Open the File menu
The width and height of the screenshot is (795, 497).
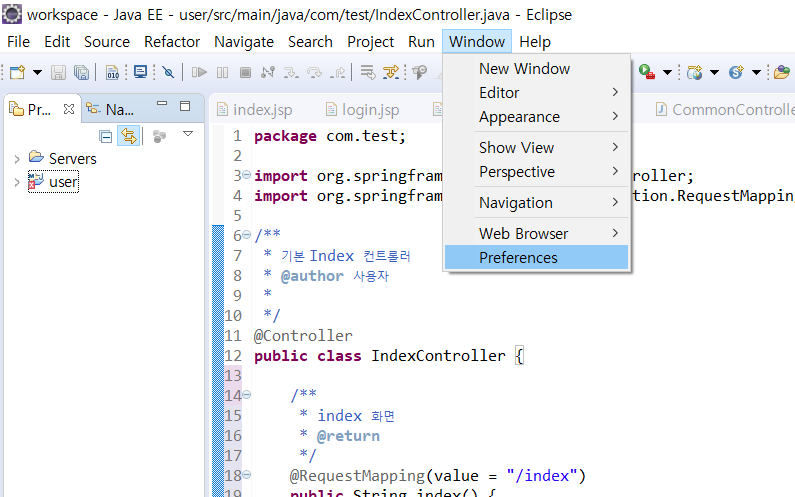click(18, 42)
